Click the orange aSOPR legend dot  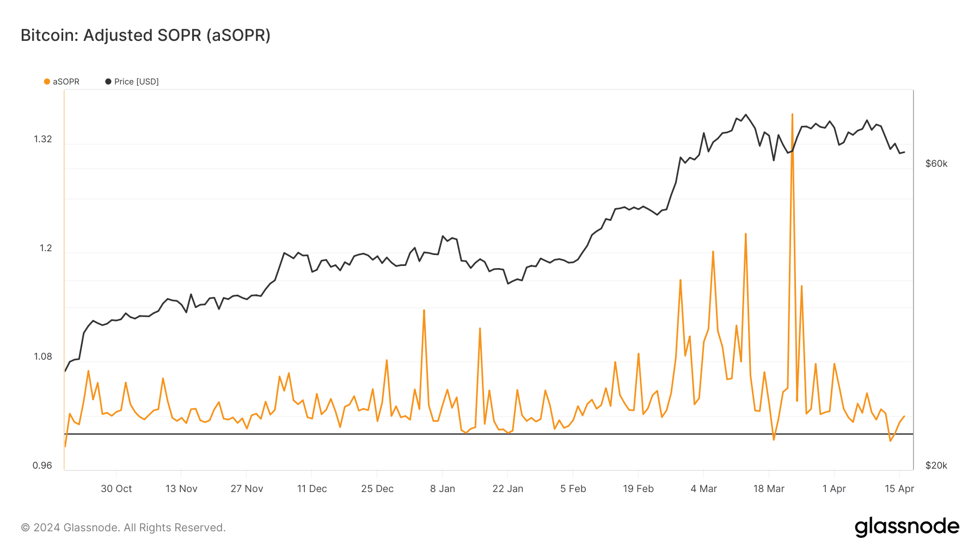point(47,82)
